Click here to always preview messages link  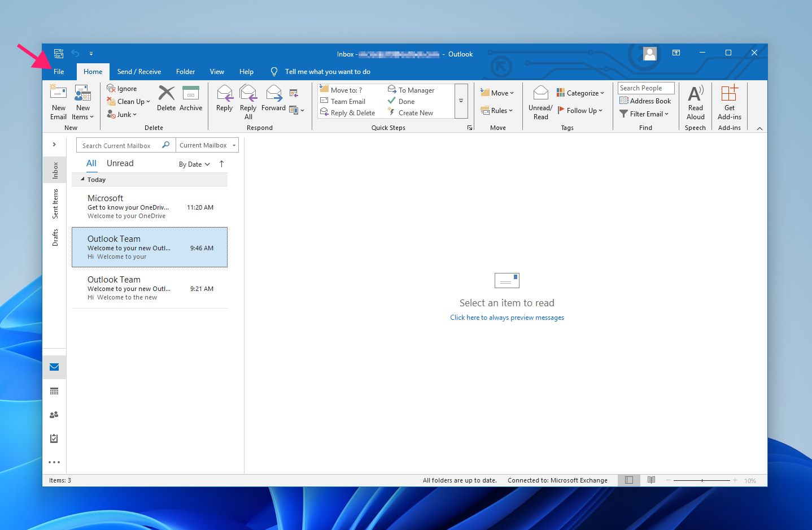pyautogui.click(x=507, y=318)
